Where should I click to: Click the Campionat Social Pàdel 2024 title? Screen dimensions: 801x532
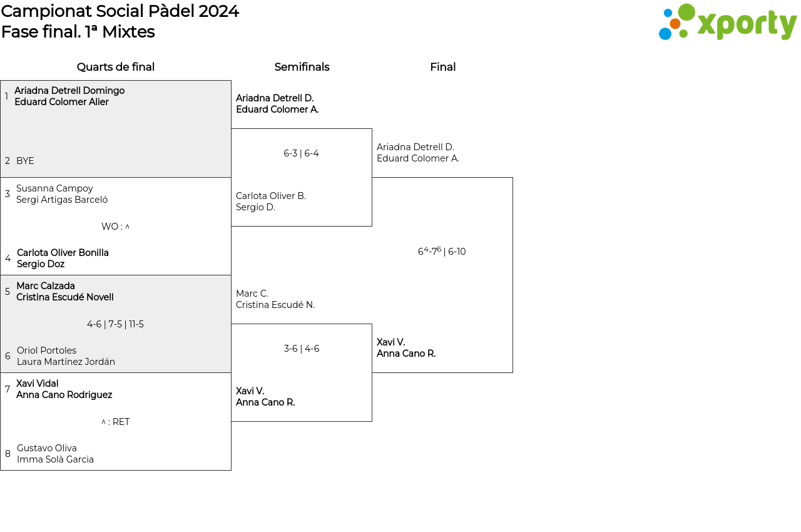click(120, 11)
